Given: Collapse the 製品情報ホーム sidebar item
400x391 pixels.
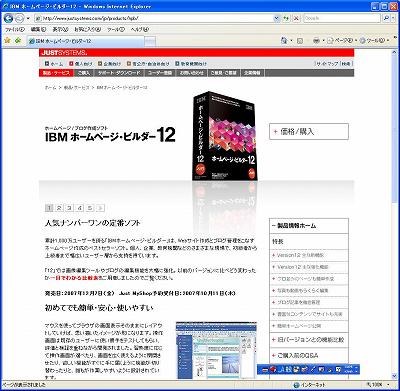Looking at the screenshot, I should pos(309,226).
